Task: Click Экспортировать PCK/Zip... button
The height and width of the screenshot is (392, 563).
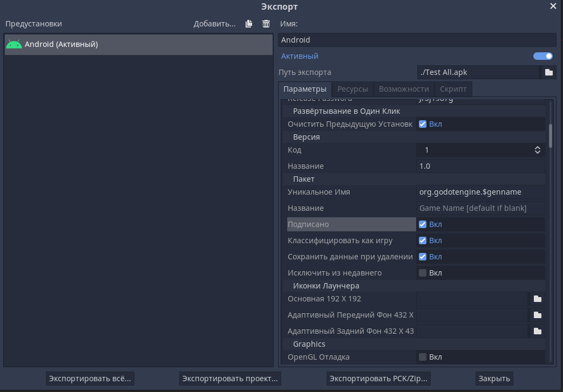Action: point(378,379)
